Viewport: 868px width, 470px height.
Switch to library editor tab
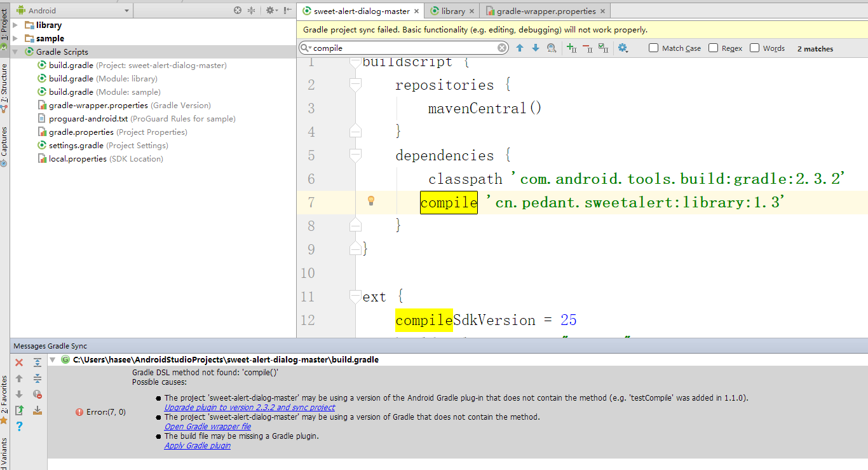(452, 11)
